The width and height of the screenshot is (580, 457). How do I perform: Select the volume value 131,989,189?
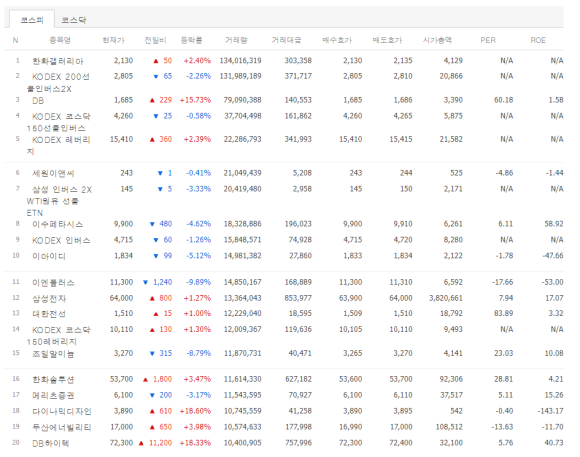(240, 76)
